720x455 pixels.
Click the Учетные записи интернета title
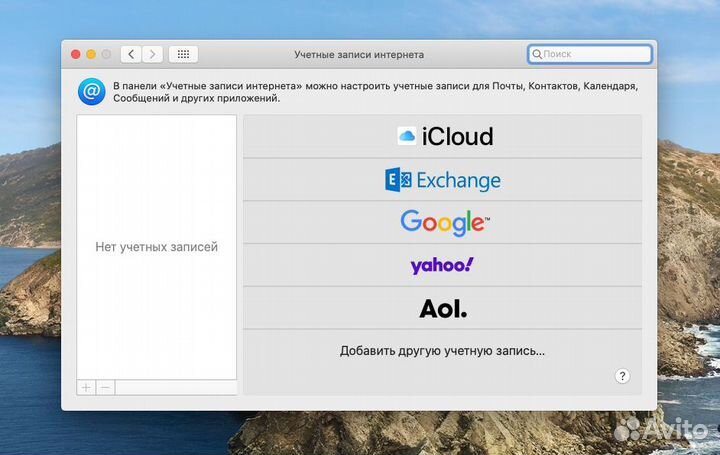click(x=359, y=55)
